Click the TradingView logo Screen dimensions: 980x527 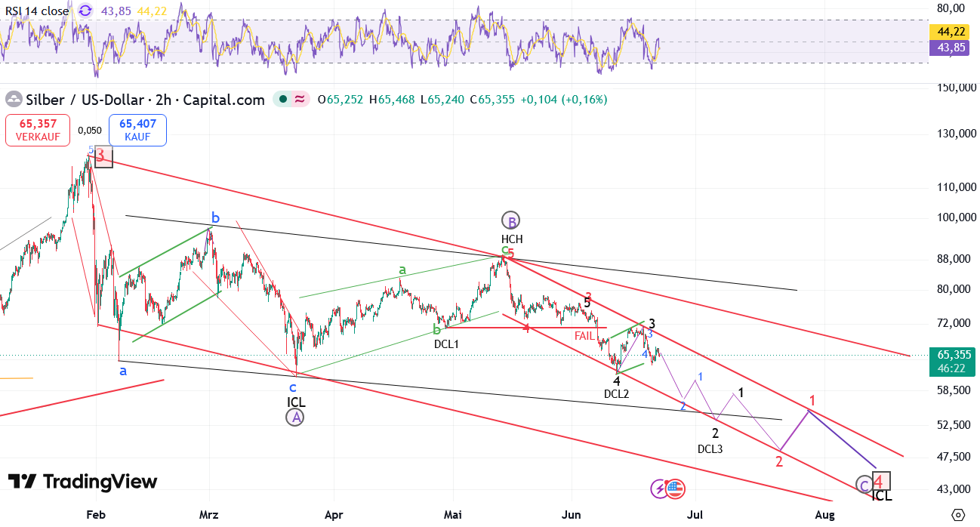82,482
